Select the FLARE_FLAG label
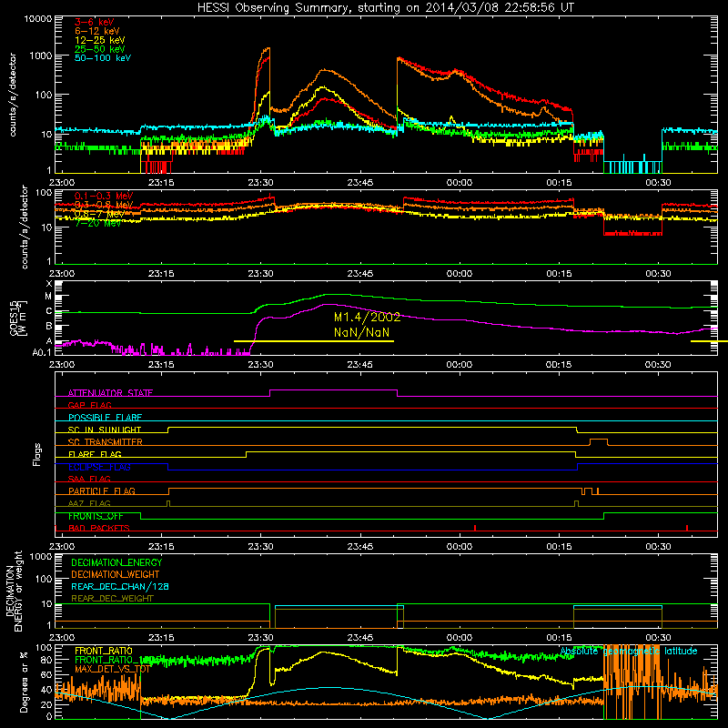Viewport: 728px width, 728px height. [x=95, y=454]
